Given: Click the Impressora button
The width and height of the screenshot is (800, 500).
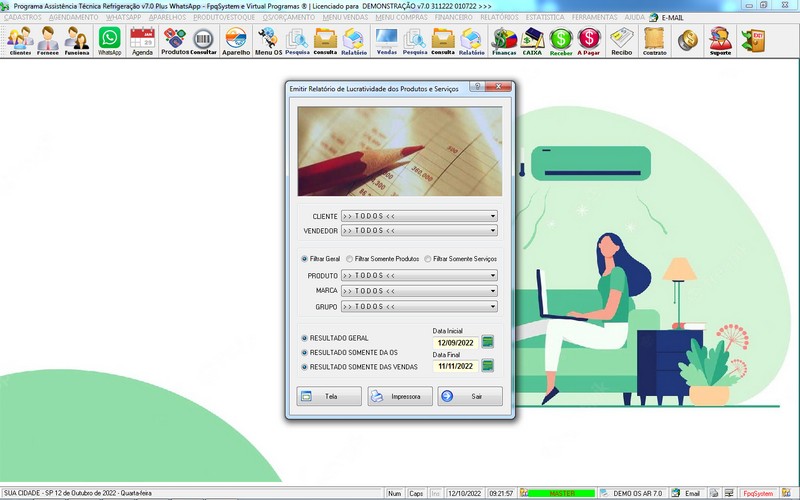Looking at the screenshot, I should pyautogui.click(x=400, y=396).
